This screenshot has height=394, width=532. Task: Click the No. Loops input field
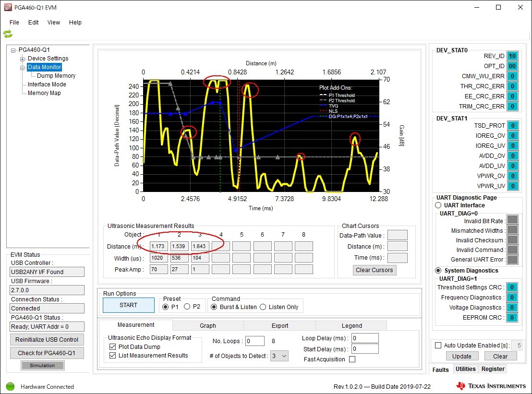255,341
